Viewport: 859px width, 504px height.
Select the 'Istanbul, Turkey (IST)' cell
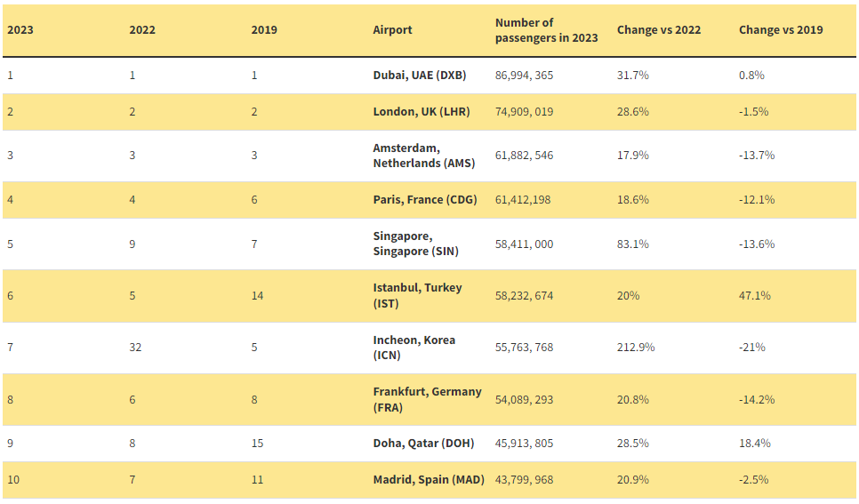[417, 295]
